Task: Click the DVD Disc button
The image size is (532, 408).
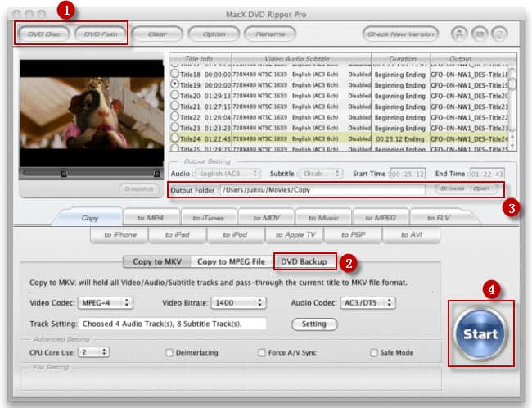Action: pos(43,34)
